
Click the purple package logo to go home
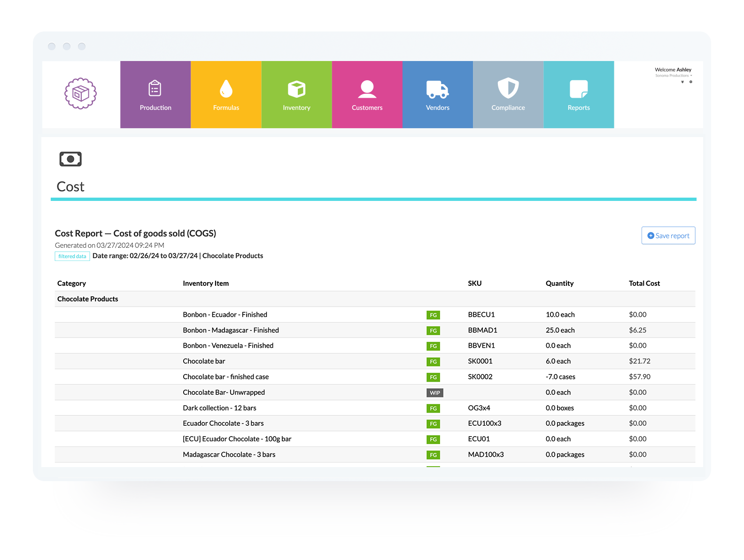pos(81,93)
